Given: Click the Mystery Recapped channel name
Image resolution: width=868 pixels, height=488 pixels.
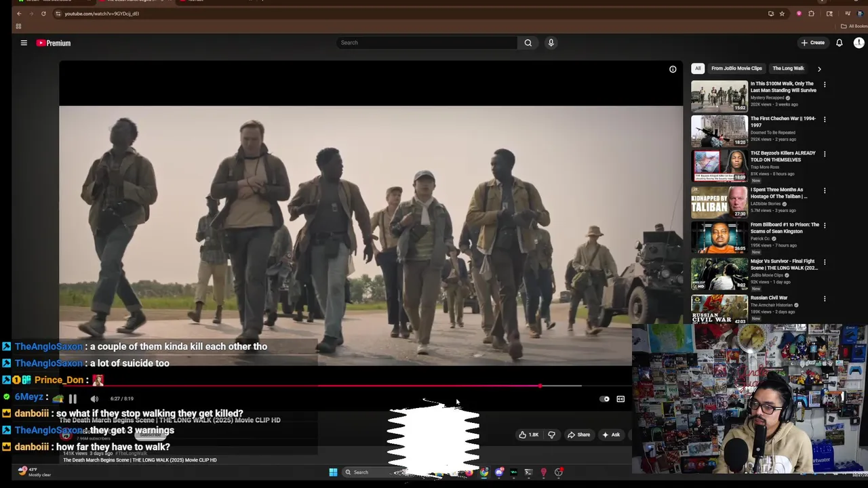Looking at the screenshot, I should pyautogui.click(x=767, y=98).
